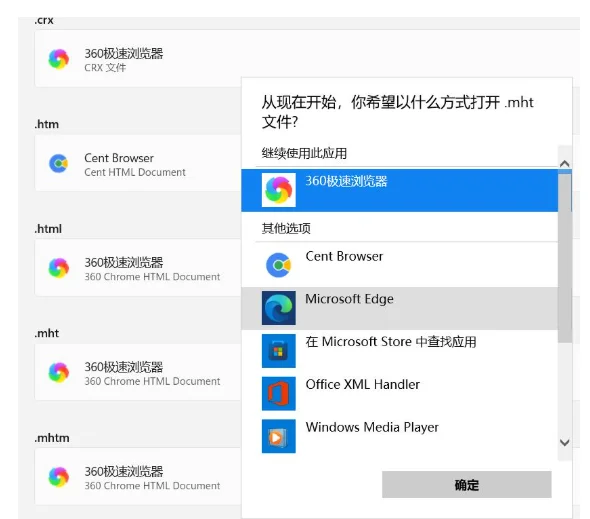Open the .mhtm 360极速浏览器 default app entry

click(x=138, y=476)
